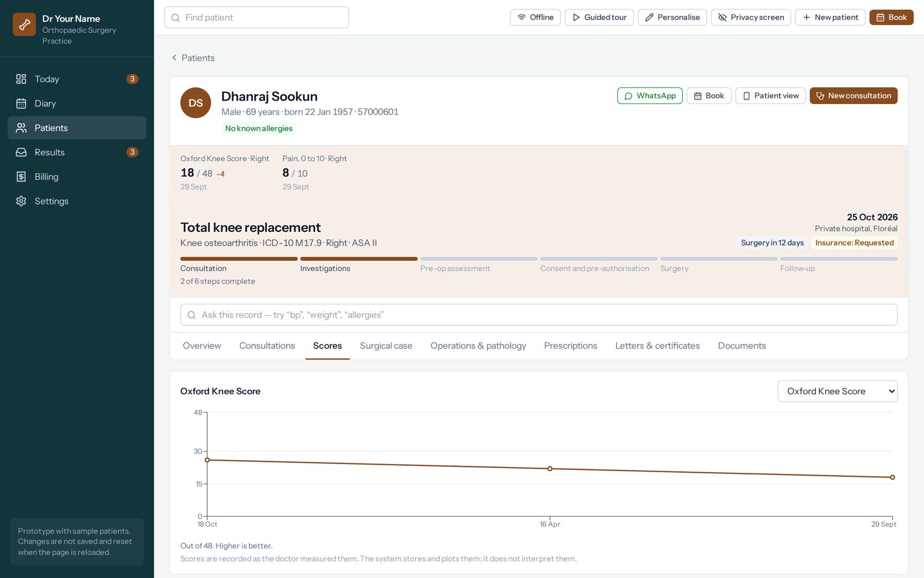
Task: Open the Diary calendar icon
Action: (x=21, y=103)
